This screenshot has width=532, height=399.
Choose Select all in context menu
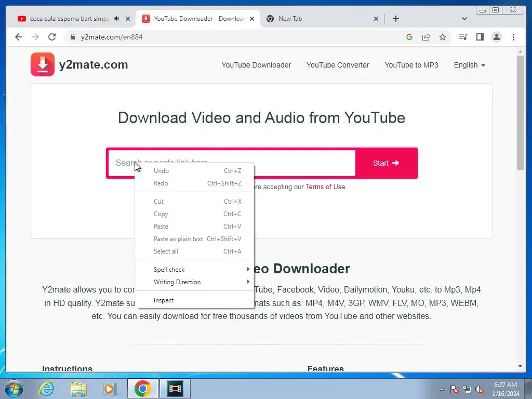coord(194,251)
